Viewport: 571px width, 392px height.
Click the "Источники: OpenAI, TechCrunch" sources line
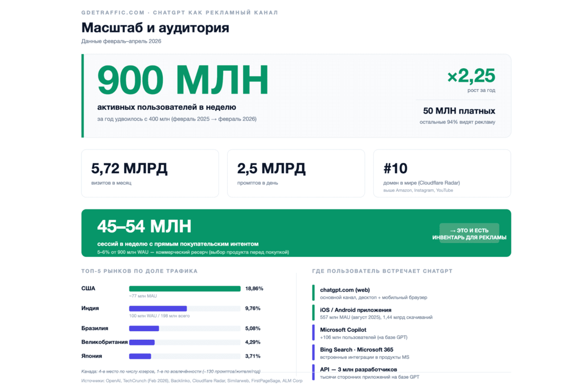click(191, 381)
